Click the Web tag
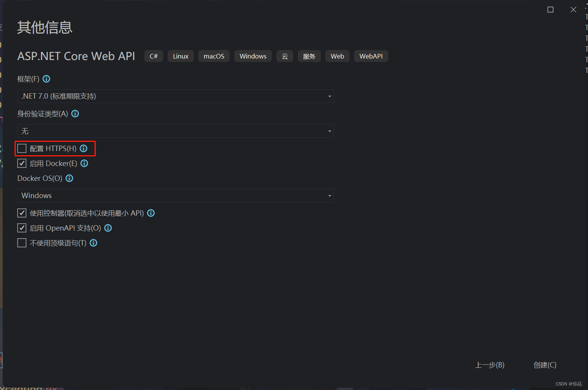The image size is (588, 390). point(337,56)
